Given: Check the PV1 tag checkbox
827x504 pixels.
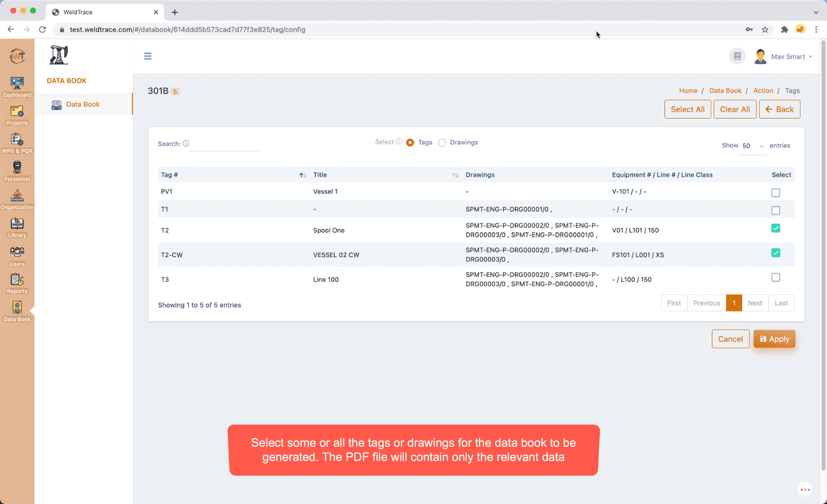Looking at the screenshot, I should point(775,193).
